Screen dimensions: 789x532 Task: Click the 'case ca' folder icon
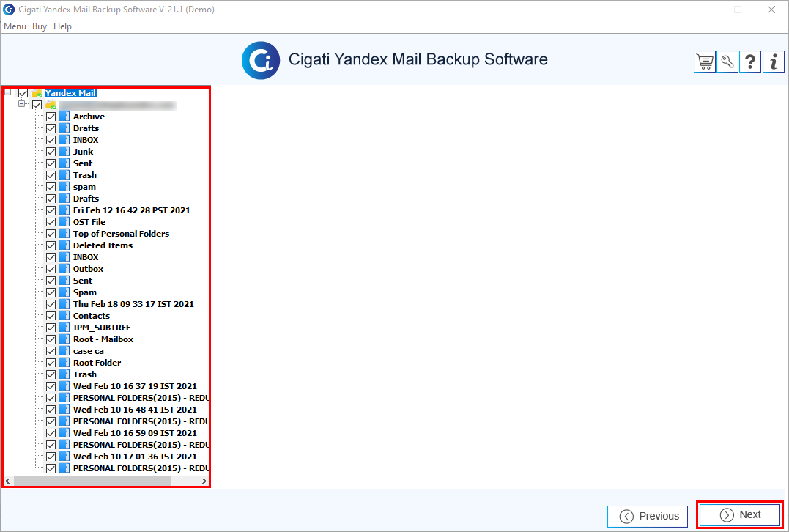pos(64,351)
